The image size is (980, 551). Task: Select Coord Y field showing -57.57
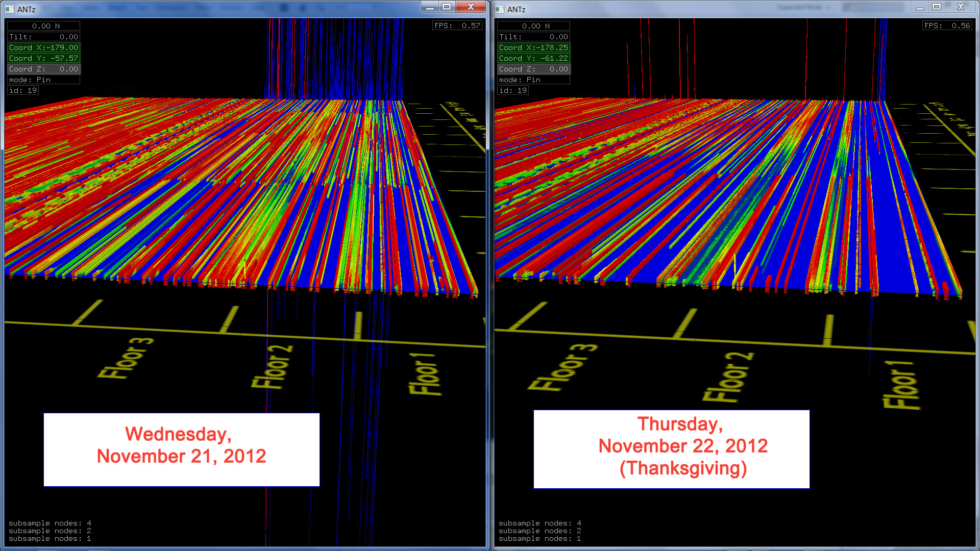43,58
